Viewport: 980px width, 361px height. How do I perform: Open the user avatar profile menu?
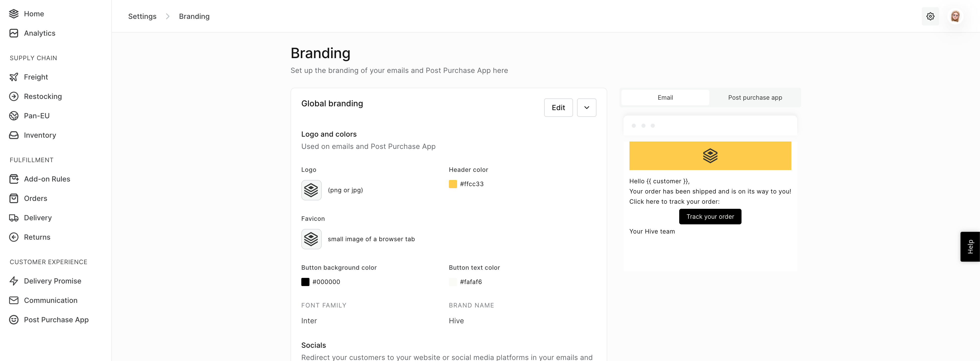pos(955,16)
